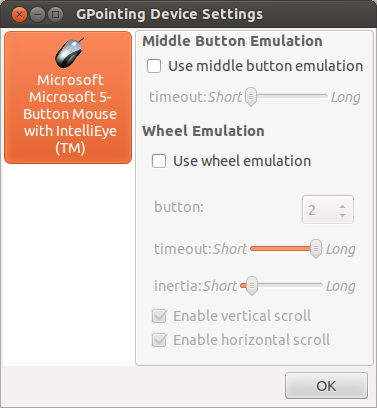Select the Microsoft 5-Button Mouse device
This screenshot has width=377, height=408.
[68, 97]
